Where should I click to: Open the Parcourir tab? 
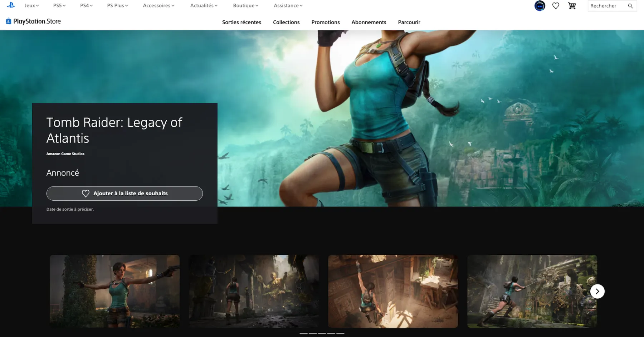click(409, 22)
